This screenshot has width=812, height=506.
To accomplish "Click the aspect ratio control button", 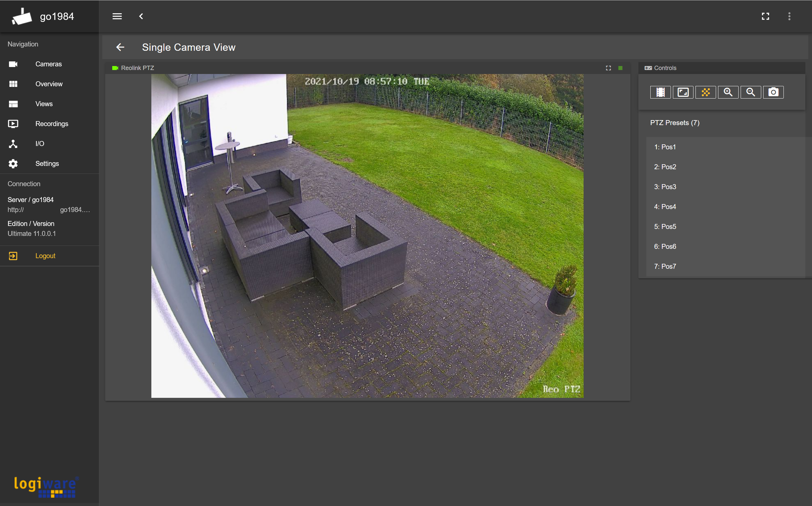I will [683, 92].
